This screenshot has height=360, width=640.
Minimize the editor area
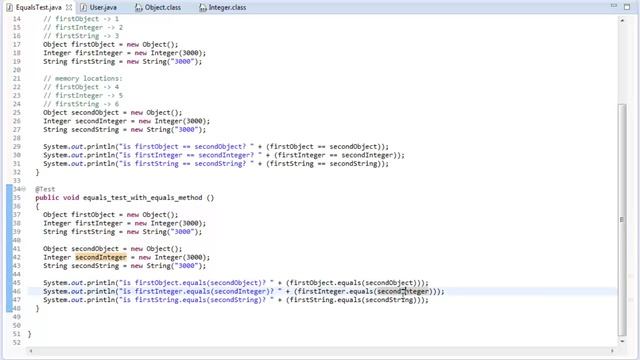pyautogui.click(x=613, y=6)
